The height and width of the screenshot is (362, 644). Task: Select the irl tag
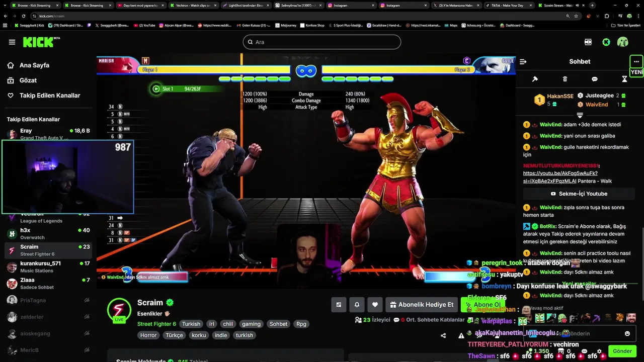click(212, 324)
